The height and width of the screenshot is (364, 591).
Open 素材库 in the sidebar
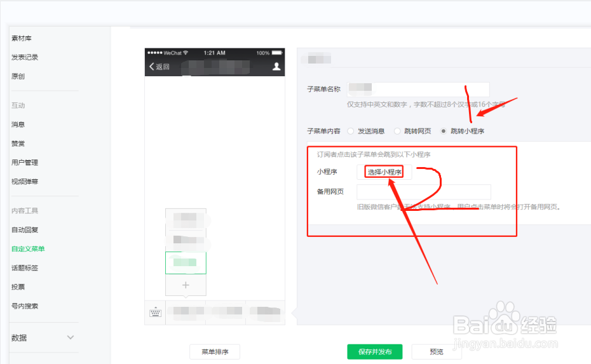coord(22,38)
